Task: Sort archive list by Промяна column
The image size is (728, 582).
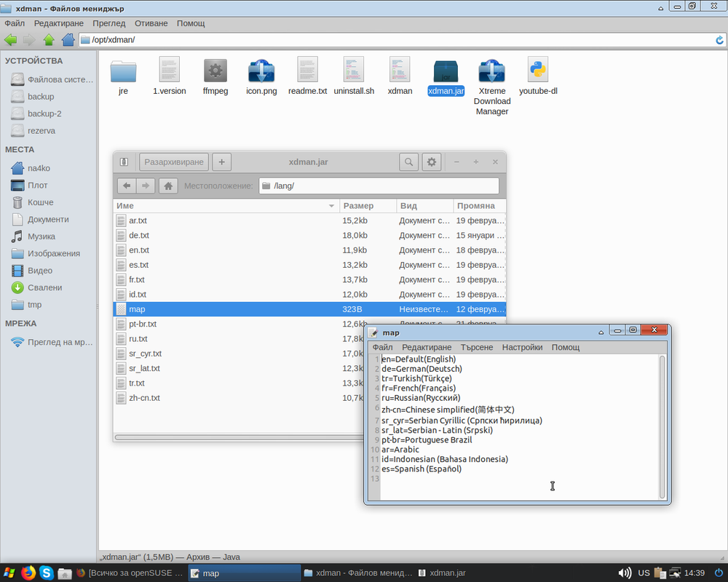Action: click(480, 206)
